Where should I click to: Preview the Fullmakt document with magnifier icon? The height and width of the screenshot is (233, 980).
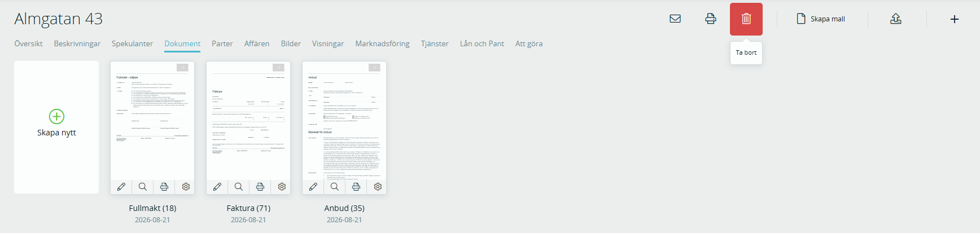point(143,187)
